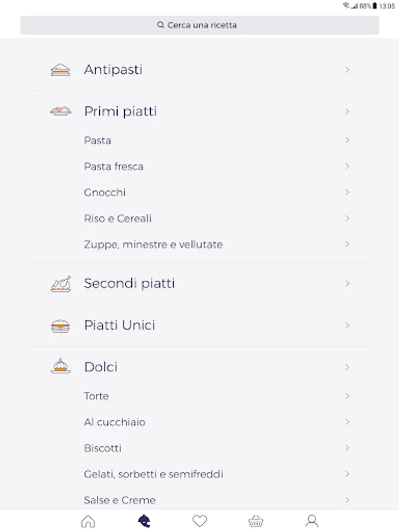Tap the Antipasti sandwich icon
Image resolution: width=399 pixels, height=532 pixels.
pyautogui.click(x=60, y=70)
